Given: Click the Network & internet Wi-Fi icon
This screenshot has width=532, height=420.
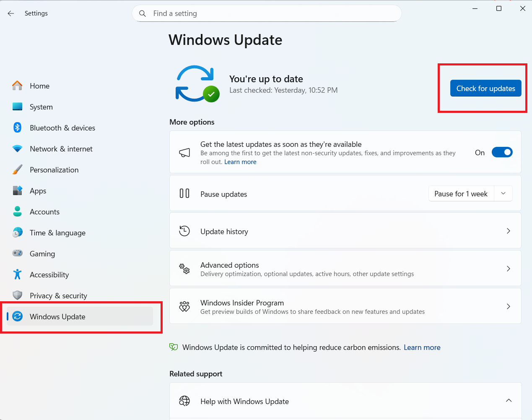Looking at the screenshot, I should (x=17, y=149).
